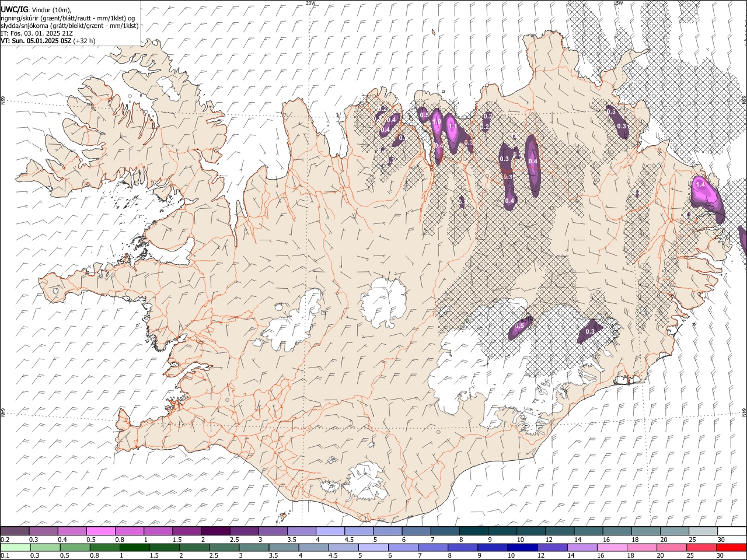Screen dimensions: 747x560
Task: Select the 1.5 swatch on the purple snow scale
Action: (x=187, y=531)
